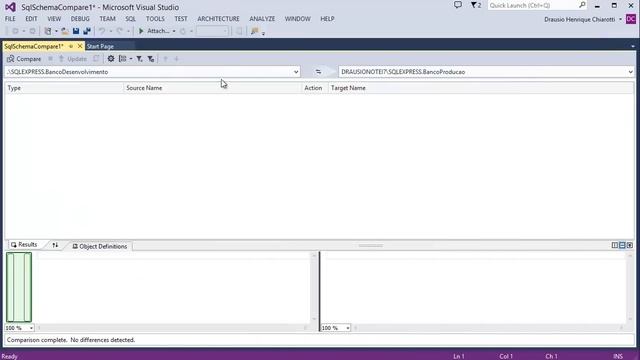Close the SqlSchemaCompare1 tab
The image size is (640, 360).
click(x=80, y=47)
